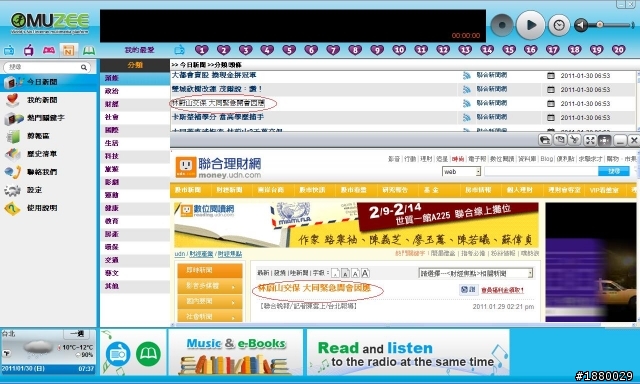
Task: Open 即時新聞 in the orange side menu
Action: 210,270
